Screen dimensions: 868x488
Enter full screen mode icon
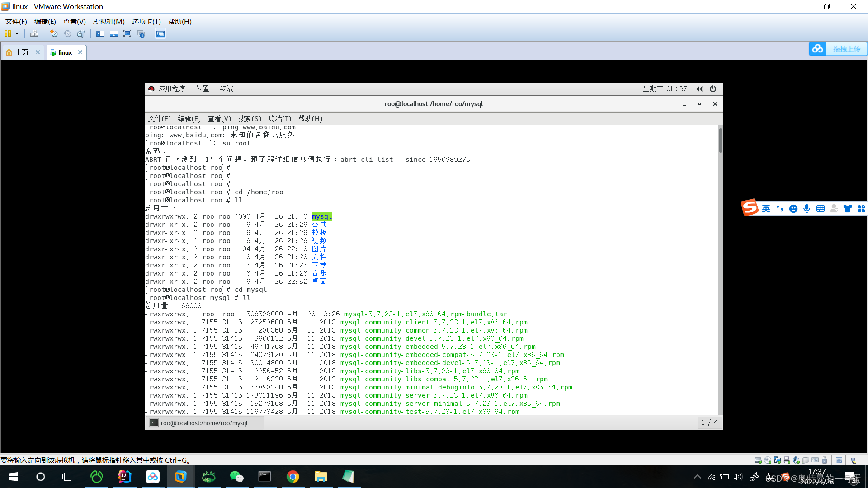point(127,33)
